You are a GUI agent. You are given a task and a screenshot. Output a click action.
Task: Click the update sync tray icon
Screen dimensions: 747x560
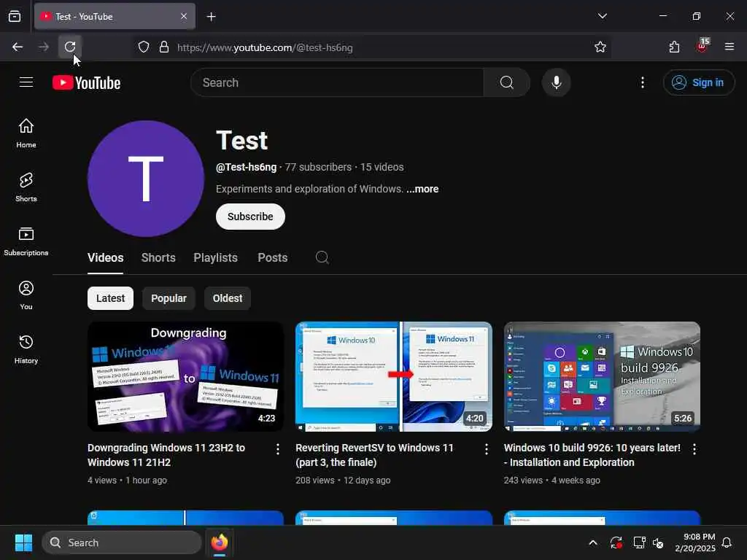(616, 542)
